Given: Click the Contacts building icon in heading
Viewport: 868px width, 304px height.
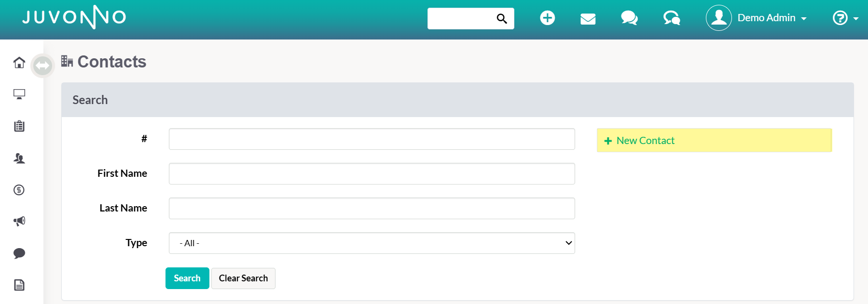Looking at the screenshot, I should point(67,61).
